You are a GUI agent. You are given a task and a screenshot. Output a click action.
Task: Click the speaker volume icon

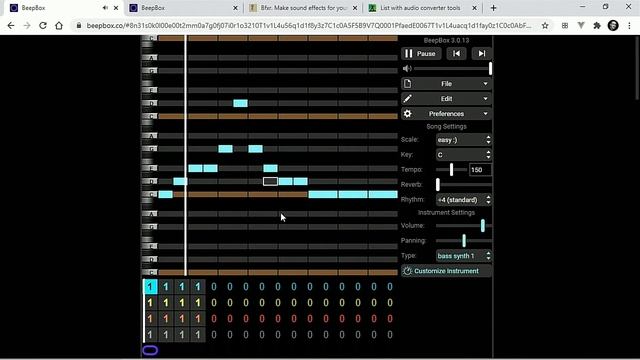[x=407, y=69]
